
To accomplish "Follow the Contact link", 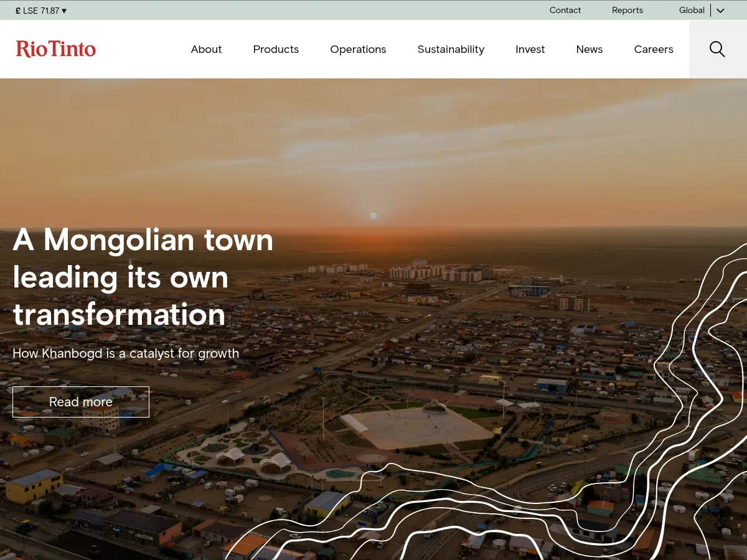I will (565, 10).
